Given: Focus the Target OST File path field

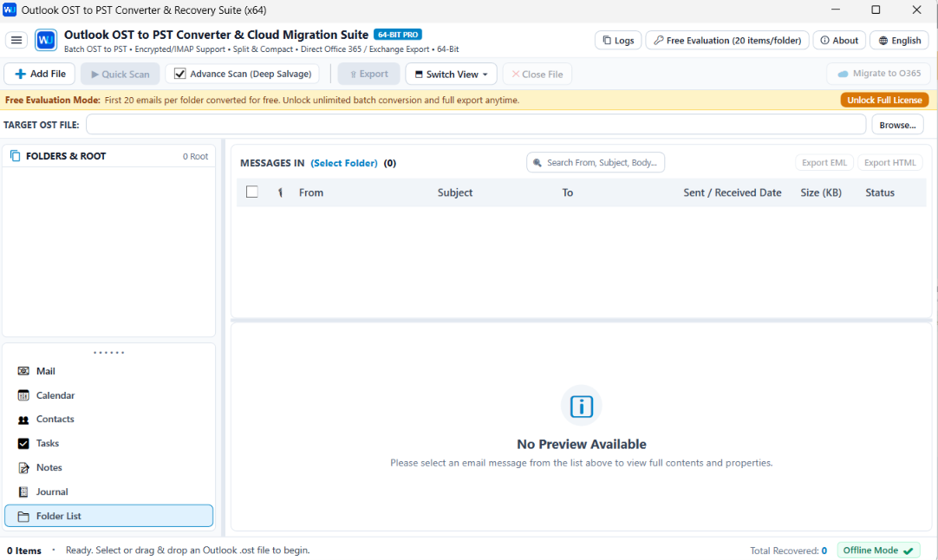Looking at the screenshot, I should pyautogui.click(x=476, y=125).
